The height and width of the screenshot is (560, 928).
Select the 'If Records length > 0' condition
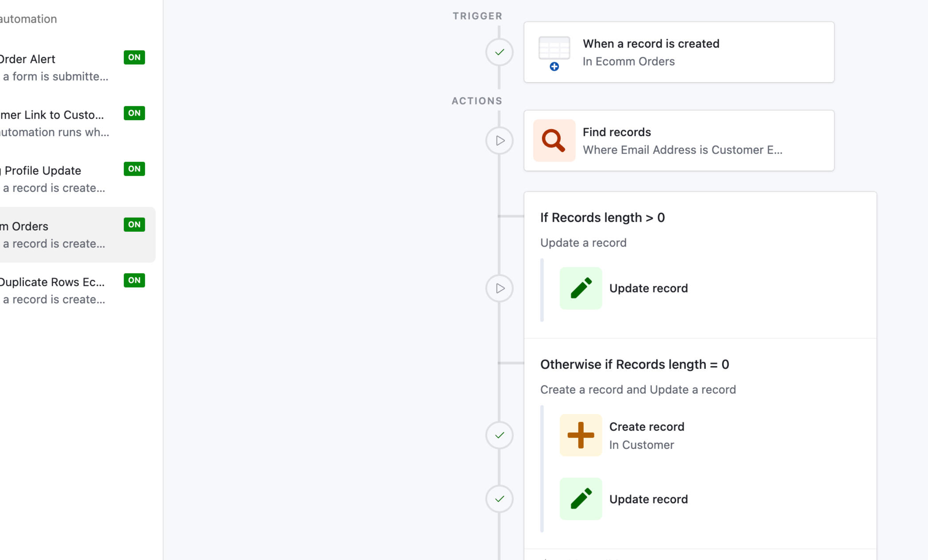tap(602, 218)
